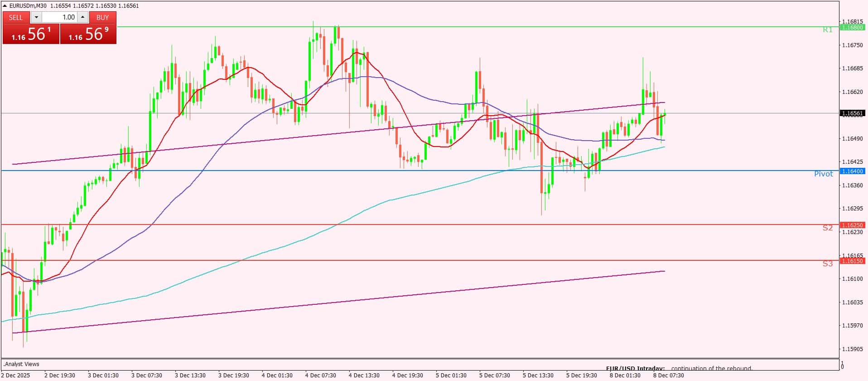This screenshot has width=868, height=381.
Task: Click the 1.16035 price scale value
Action: coord(852,302)
